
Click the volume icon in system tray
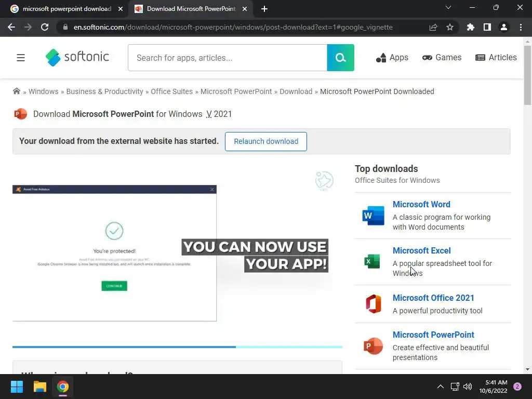[468, 387]
